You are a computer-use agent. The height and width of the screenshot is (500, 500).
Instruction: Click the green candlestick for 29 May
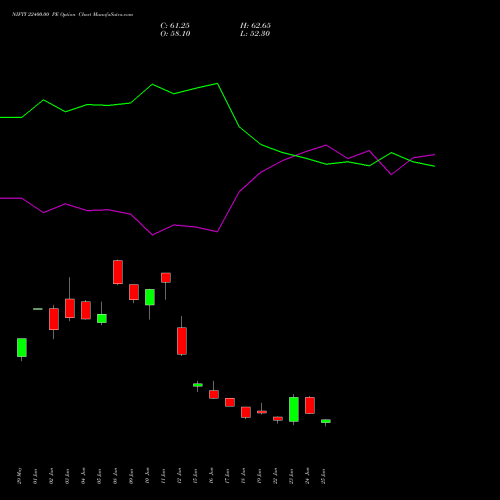click(x=22, y=348)
